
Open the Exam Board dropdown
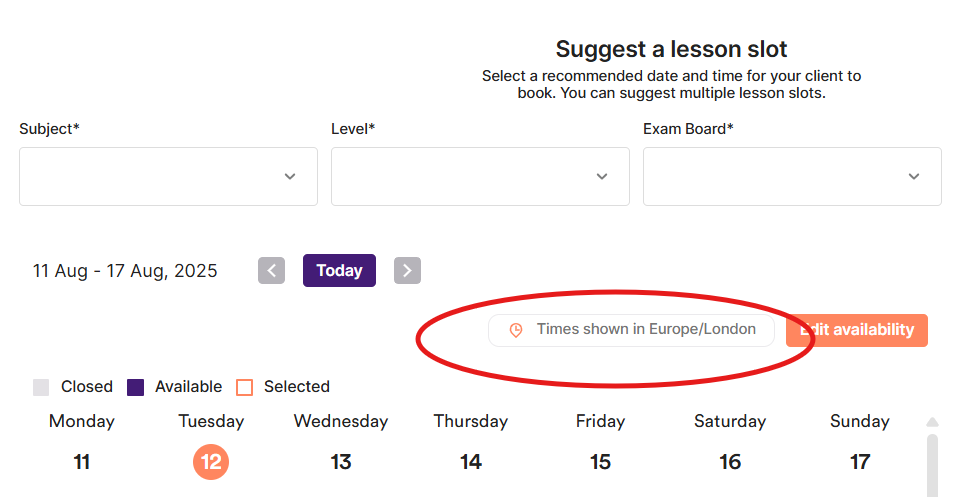click(792, 177)
